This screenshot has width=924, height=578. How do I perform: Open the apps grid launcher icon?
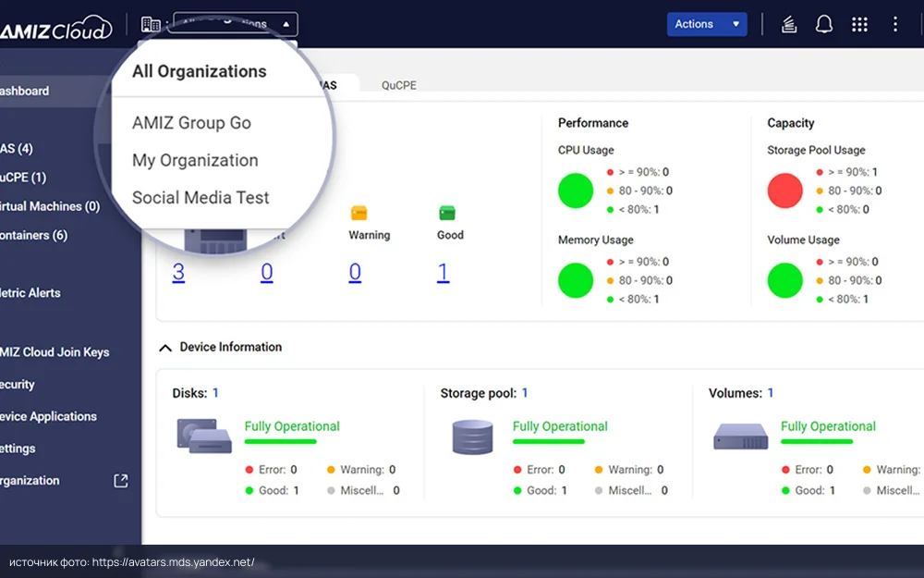pyautogui.click(x=859, y=24)
